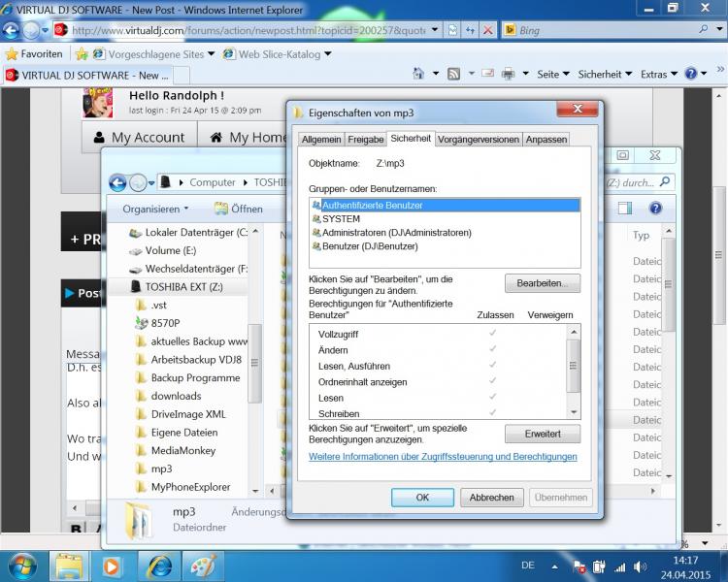Click the Bearbeiten... button

[x=542, y=283]
